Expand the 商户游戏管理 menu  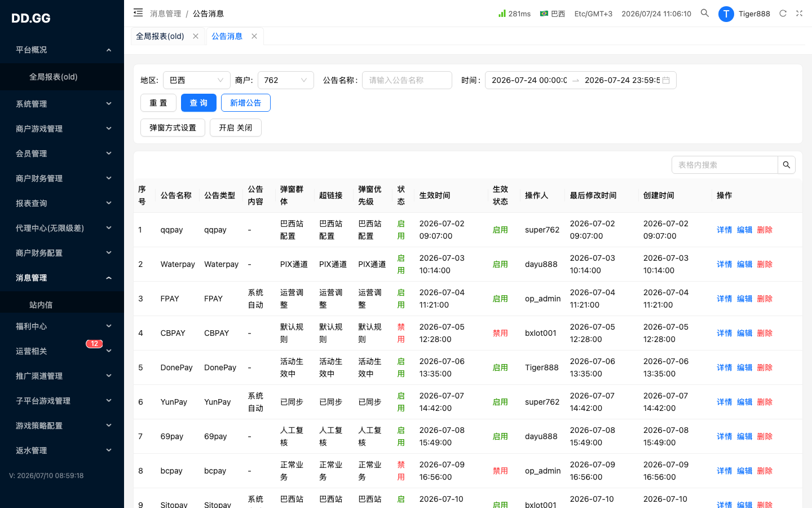coord(62,129)
